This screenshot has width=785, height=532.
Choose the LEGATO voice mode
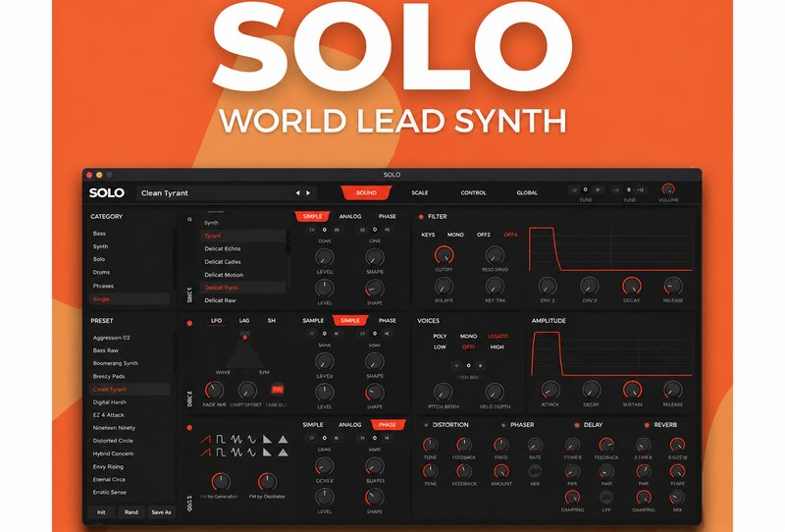pos(497,336)
